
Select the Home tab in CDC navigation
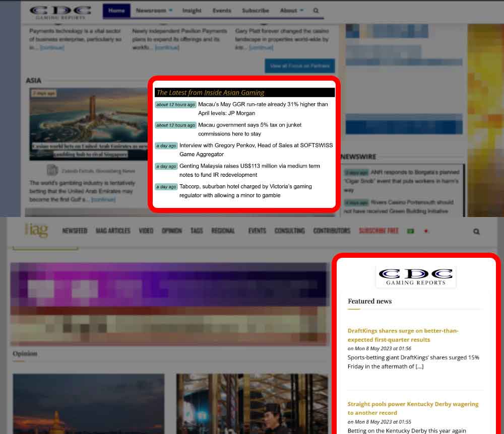pos(116,11)
